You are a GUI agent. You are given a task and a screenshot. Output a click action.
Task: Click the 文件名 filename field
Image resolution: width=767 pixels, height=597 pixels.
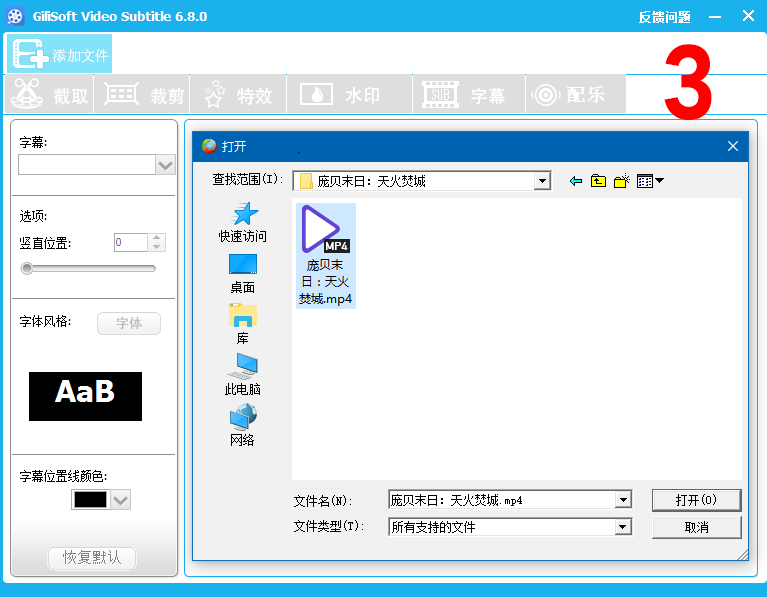point(502,500)
